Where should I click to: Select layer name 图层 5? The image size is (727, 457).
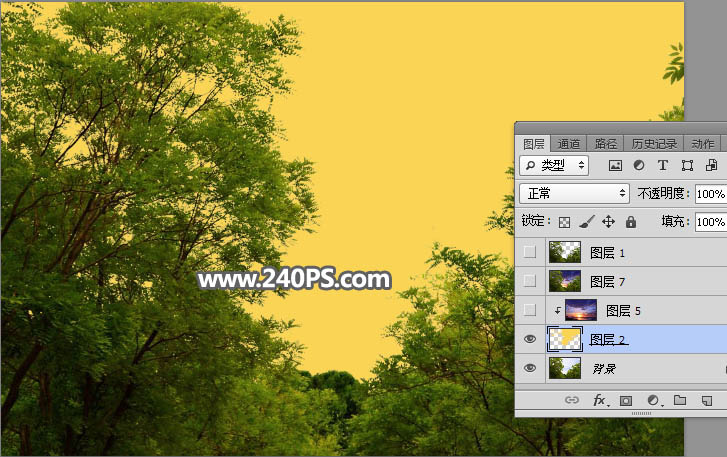click(x=624, y=311)
